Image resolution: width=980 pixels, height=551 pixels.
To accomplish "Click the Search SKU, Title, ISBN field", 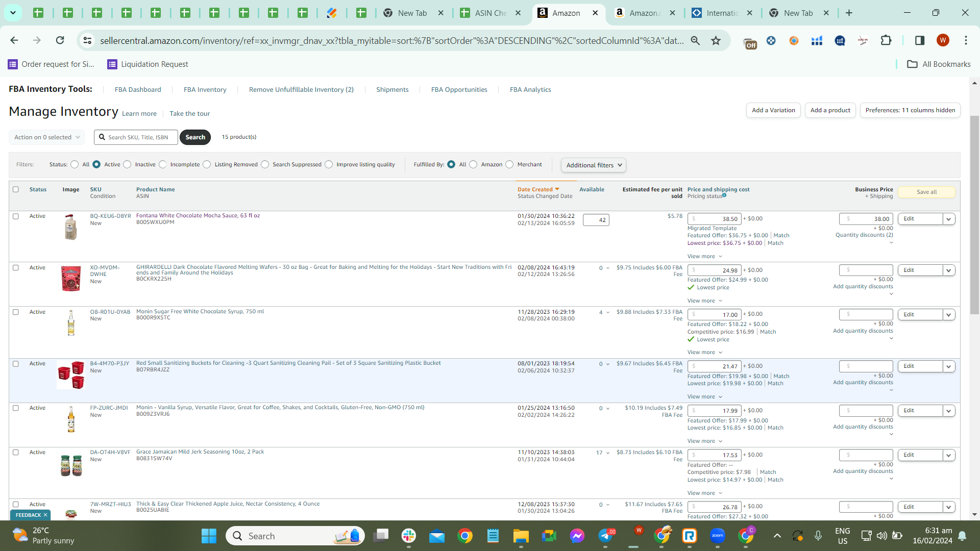I will point(136,137).
